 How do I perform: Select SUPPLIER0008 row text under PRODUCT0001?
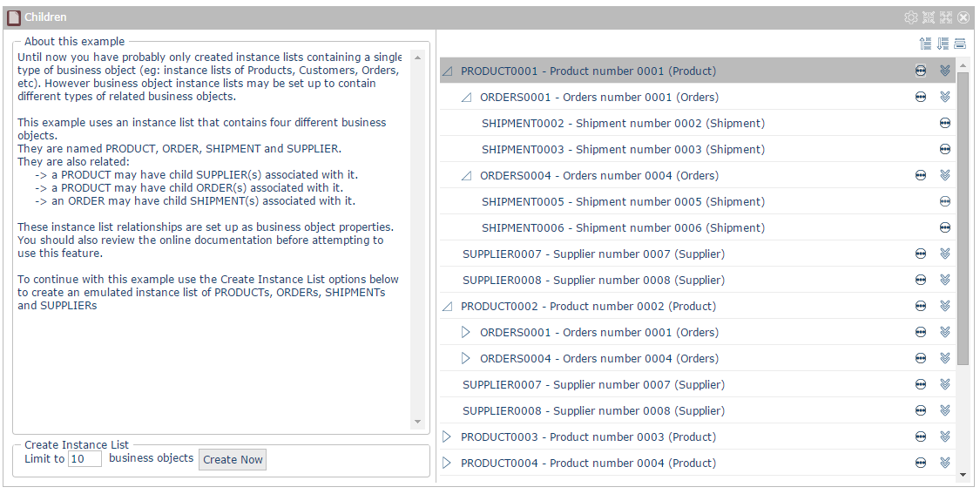pyautogui.click(x=594, y=281)
